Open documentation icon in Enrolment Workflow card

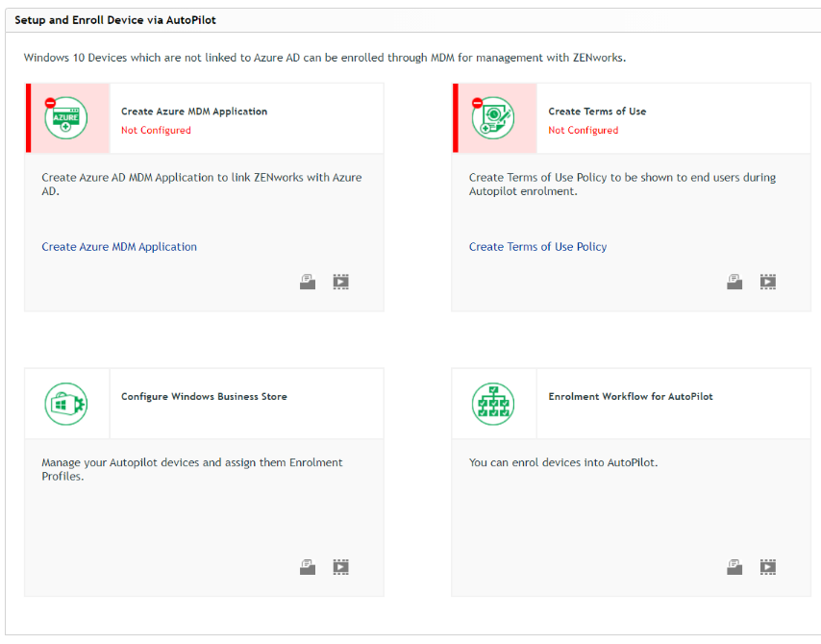734,567
